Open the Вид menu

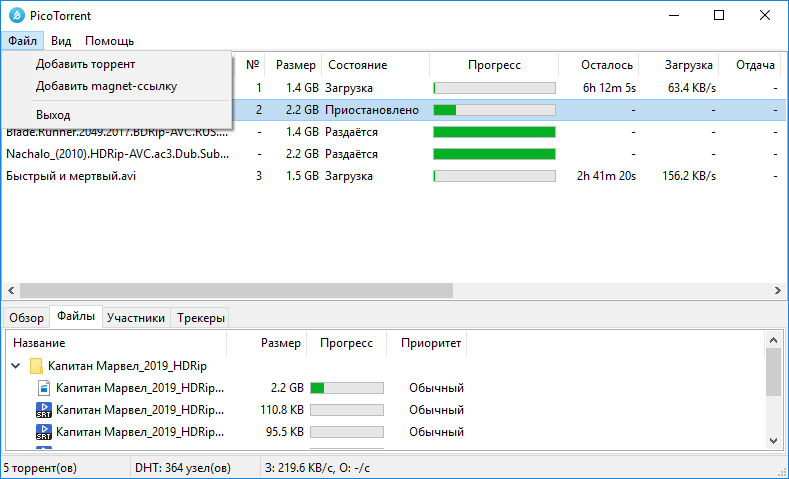(x=61, y=41)
